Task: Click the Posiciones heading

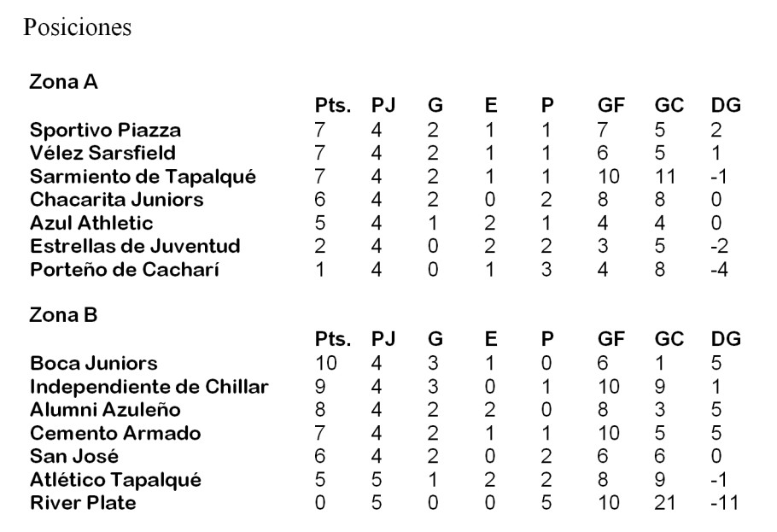Action: [78, 27]
